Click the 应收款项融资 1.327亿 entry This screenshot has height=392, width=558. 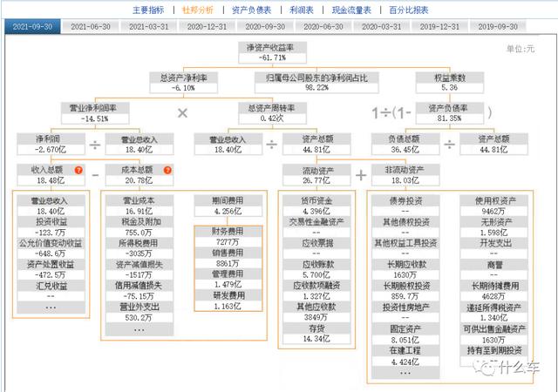[316, 291]
